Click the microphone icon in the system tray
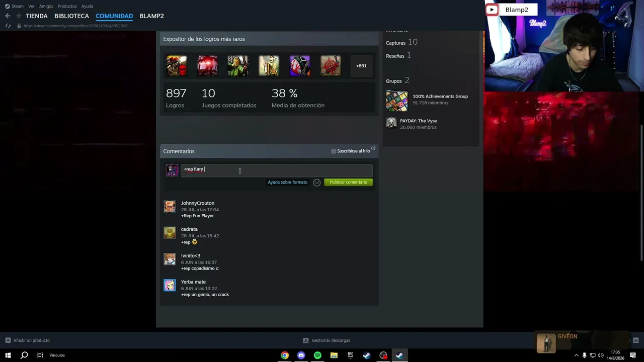This screenshot has width=644, height=362. (584, 355)
